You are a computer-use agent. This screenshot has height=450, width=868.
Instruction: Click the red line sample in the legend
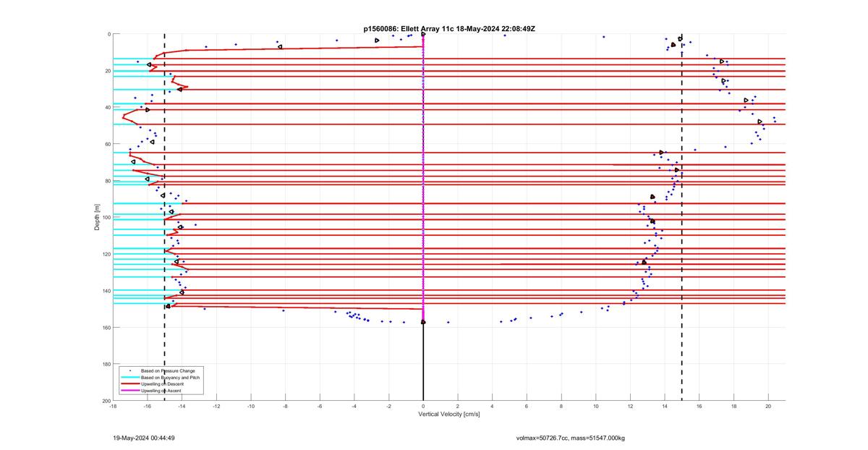click(x=131, y=384)
